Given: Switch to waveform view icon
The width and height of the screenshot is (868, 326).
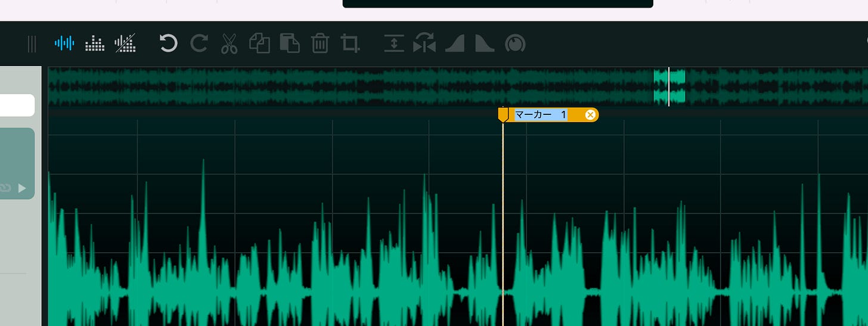Looking at the screenshot, I should [x=64, y=43].
